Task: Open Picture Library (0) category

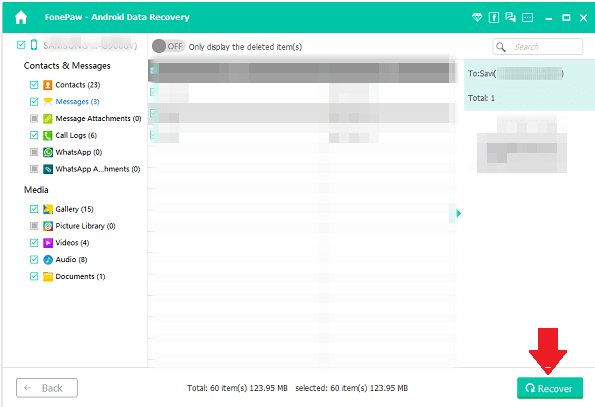Action: tap(85, 226)
